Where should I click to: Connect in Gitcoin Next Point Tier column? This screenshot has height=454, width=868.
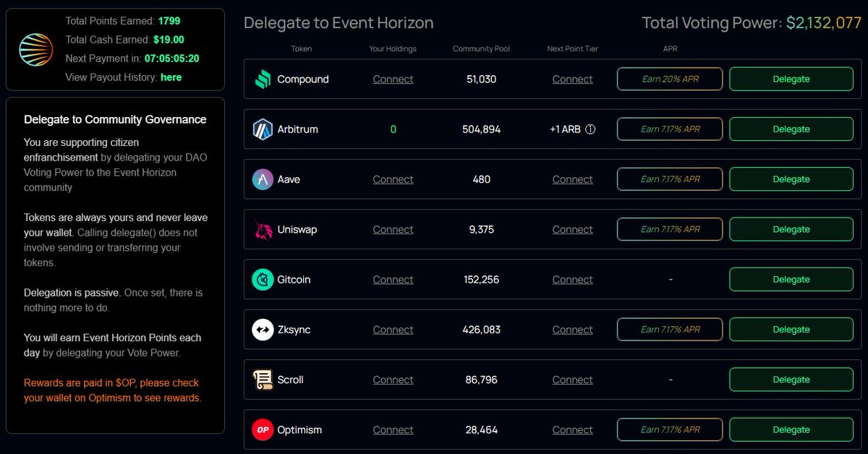pos(572,280)
